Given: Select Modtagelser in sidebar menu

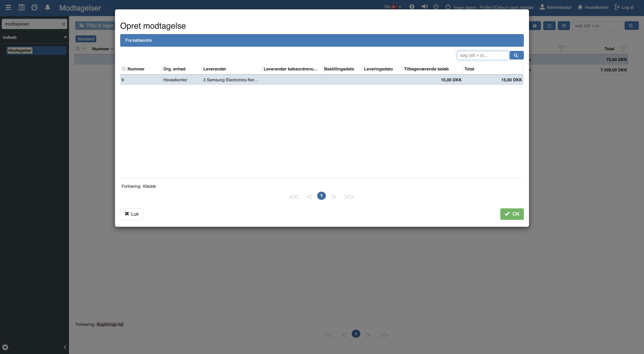Looking at the screenshot, I should (x=20, y=50).
